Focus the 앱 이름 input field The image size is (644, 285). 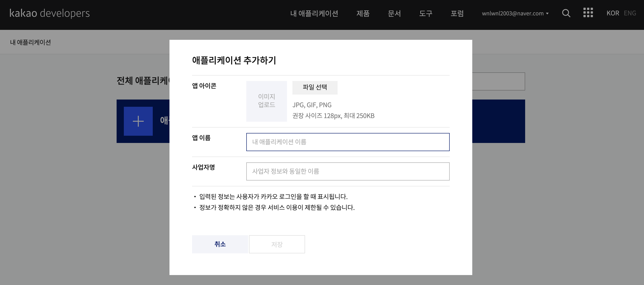(348, 142)
